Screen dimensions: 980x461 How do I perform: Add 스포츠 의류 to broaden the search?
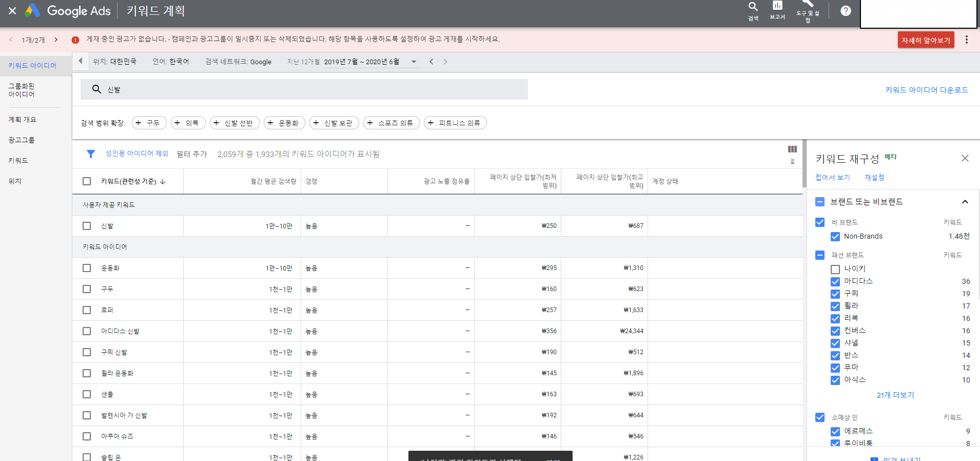point(391,123)
